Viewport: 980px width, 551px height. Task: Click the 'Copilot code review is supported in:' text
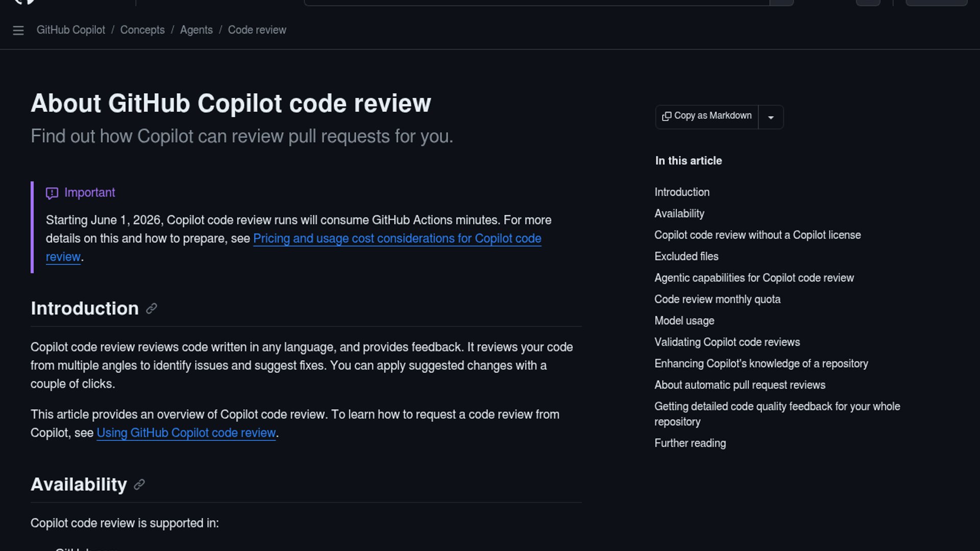125,523
